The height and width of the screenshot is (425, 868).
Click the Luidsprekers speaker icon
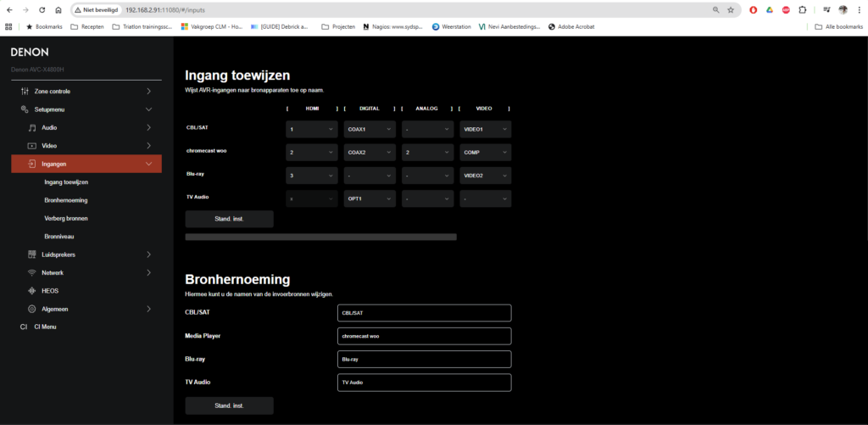pos(32,254)
